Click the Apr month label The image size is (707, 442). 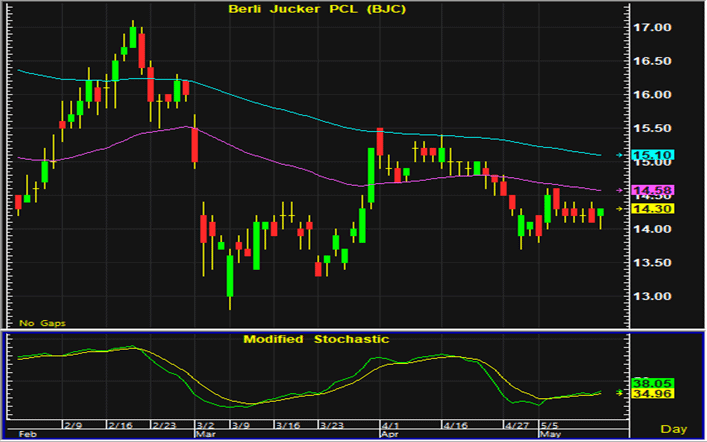coord(390,434)
